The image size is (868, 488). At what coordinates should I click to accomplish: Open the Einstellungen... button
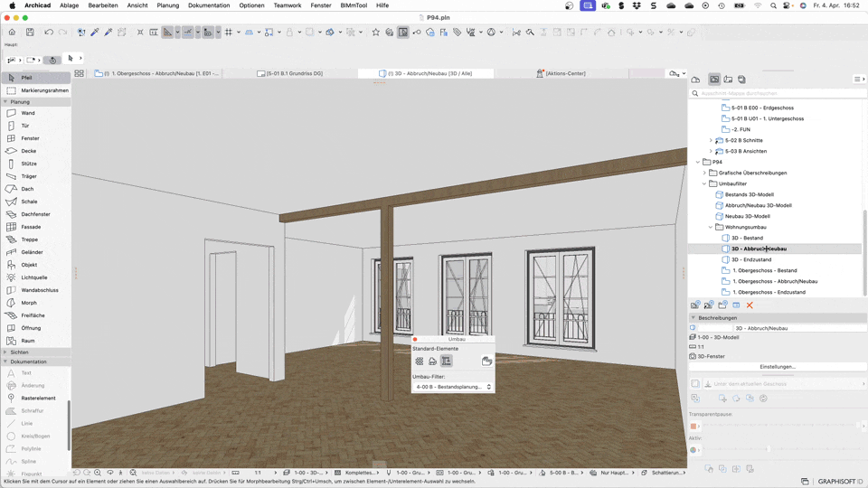[778, 367]
